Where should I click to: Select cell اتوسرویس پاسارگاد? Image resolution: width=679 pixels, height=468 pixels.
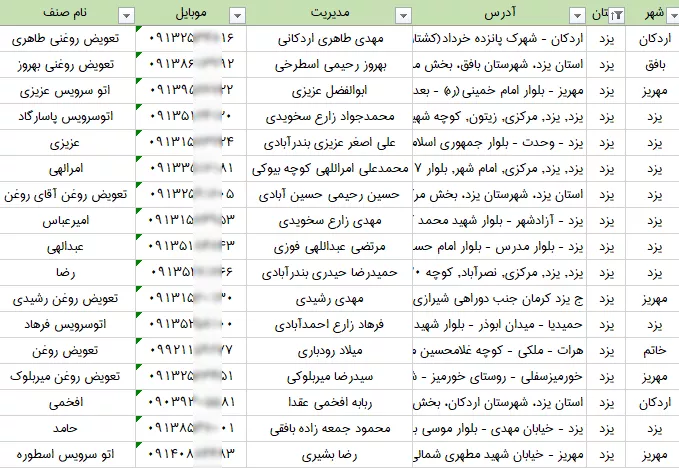[68, 117]
